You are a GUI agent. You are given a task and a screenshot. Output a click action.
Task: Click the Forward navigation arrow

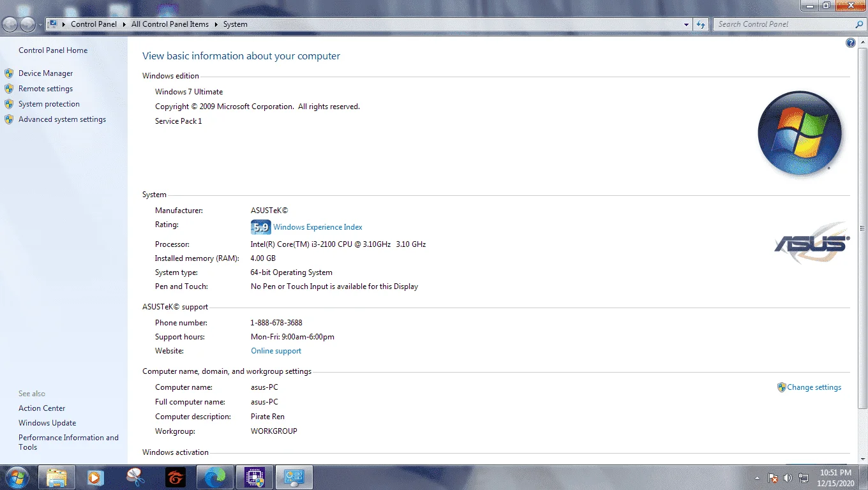click(28, 24)
